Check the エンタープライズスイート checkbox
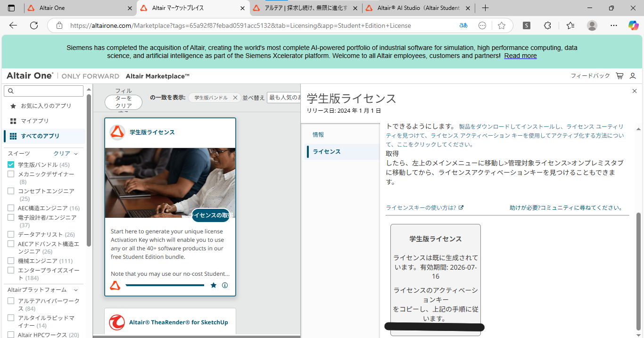Image resolution: width=644 pixels, height=338 pixels. click(11, 270)
